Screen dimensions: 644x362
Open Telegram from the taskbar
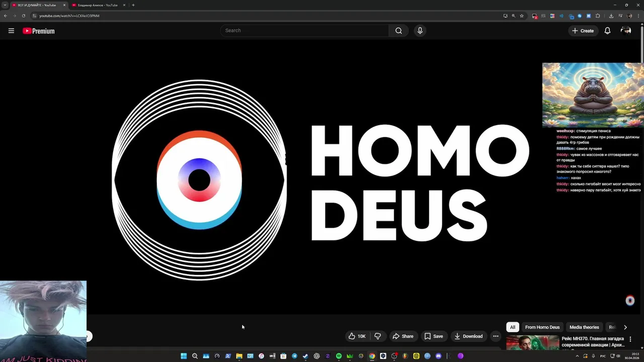294,356
